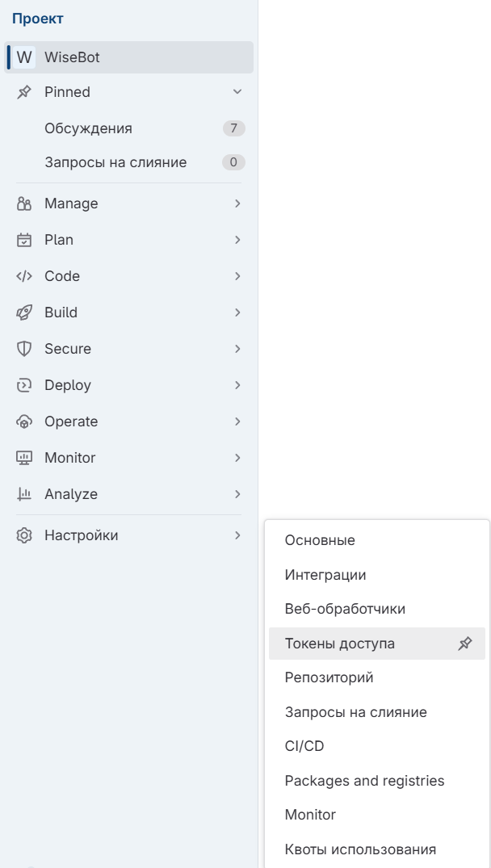
Task: Click the Deploy icon
Action: 23,385
